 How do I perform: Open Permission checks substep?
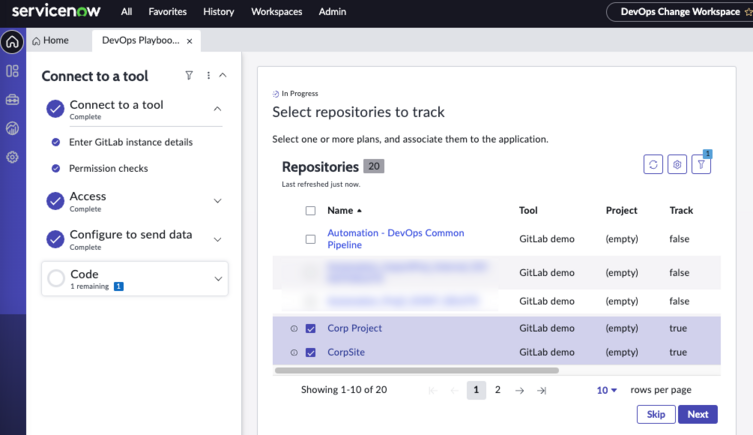point(109,169)
